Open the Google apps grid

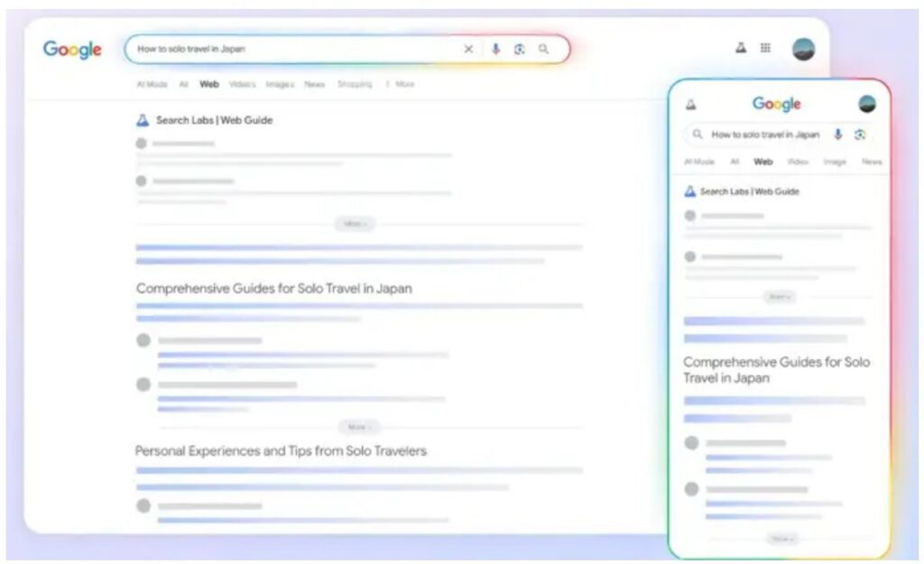(765, 49)
